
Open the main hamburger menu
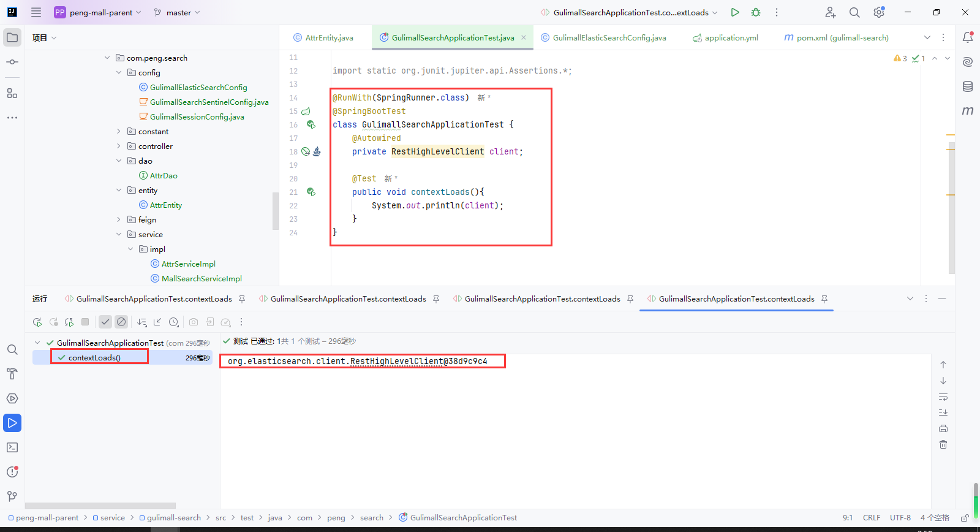pyautogui.click(x=36, y=12)
